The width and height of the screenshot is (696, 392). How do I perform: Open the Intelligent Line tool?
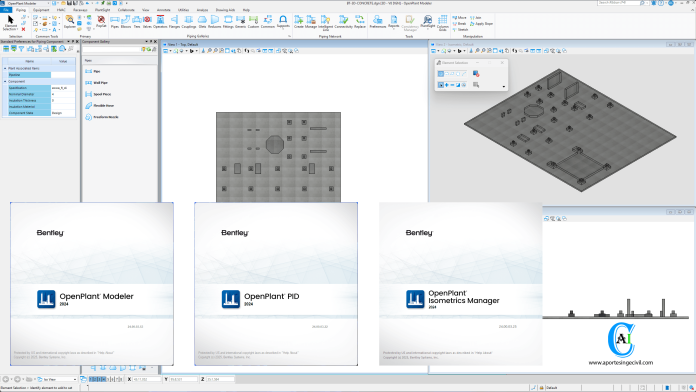pyautogui.click(x=325, y=22)
